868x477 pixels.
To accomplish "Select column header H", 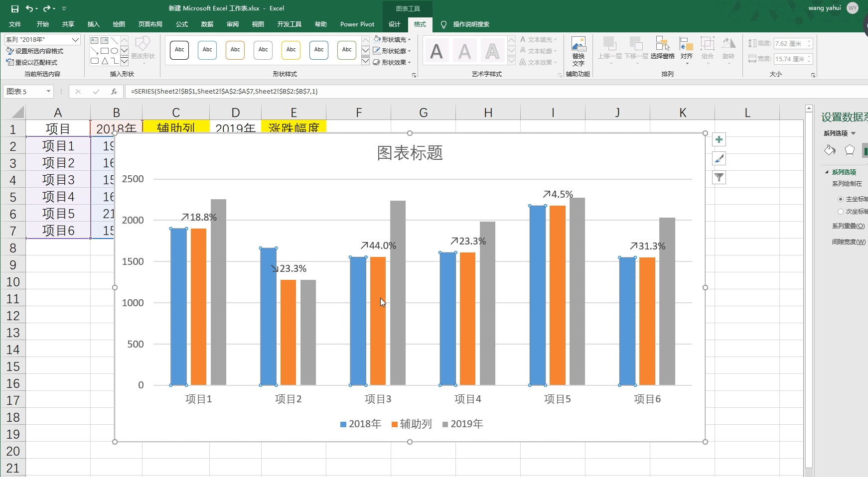I will pos(488,113).
